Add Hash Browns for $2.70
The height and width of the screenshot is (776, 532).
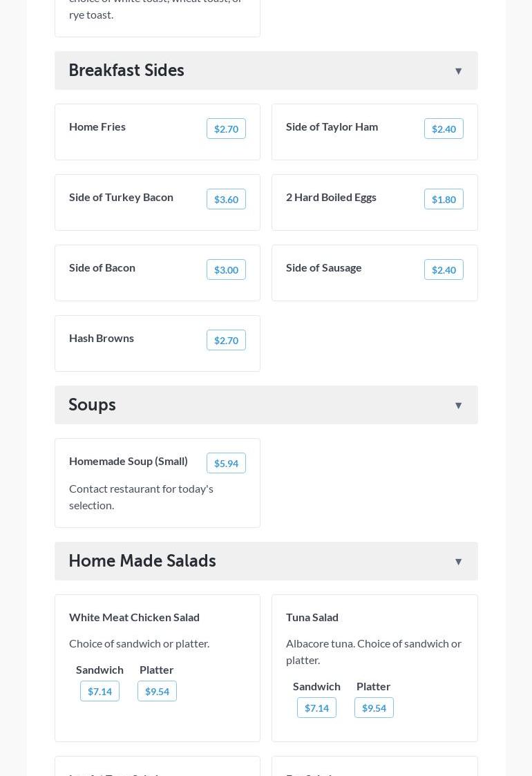(x=226, y=340)
